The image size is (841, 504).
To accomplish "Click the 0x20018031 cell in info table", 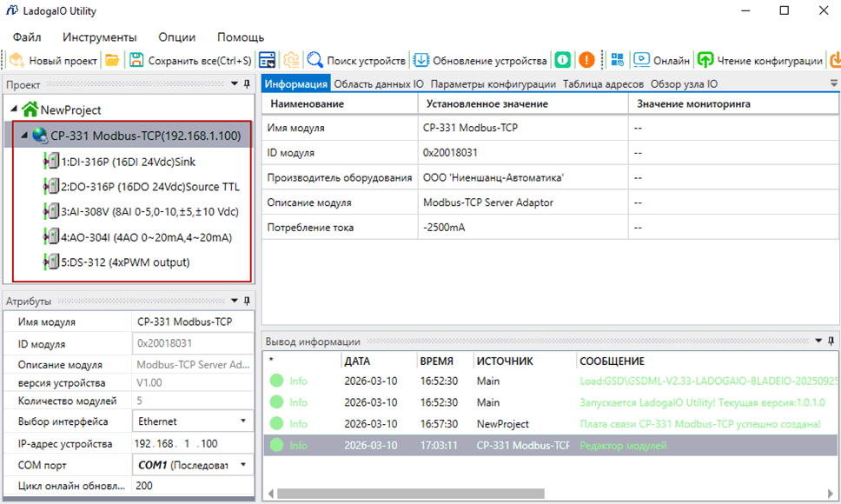I will click(523, 153).
